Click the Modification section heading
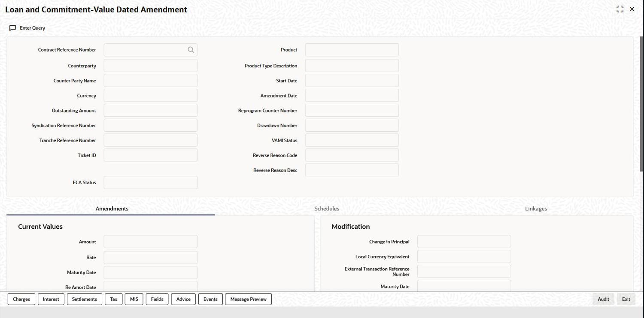 (x=350, y=227)
